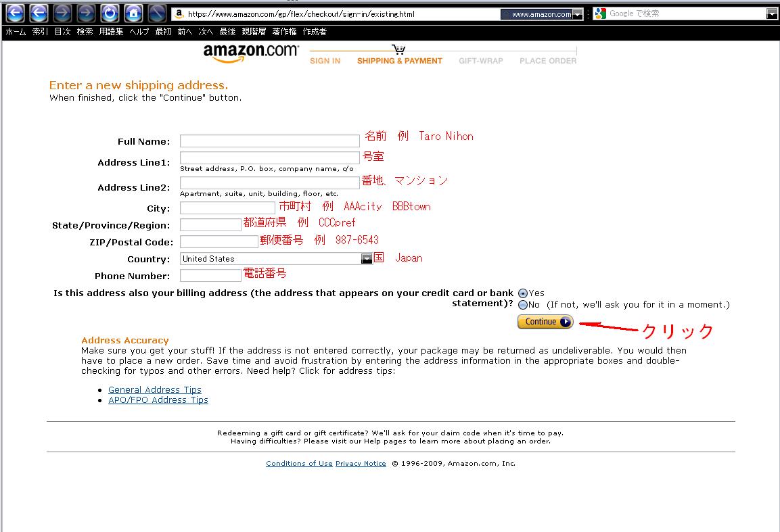Click the amazon.com logo
The width and height of the screenshot is (780, 532).
[x=251, y=52]
